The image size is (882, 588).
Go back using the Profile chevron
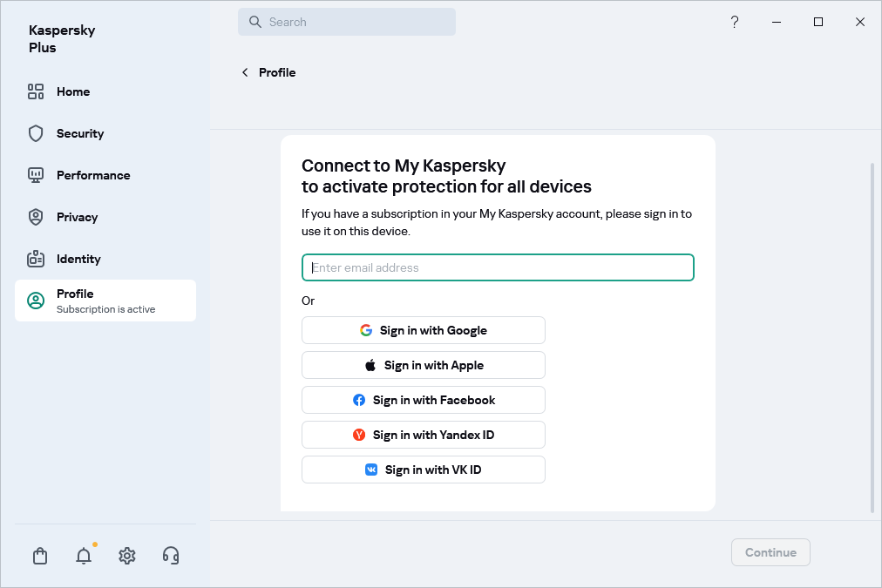point(245,72)
